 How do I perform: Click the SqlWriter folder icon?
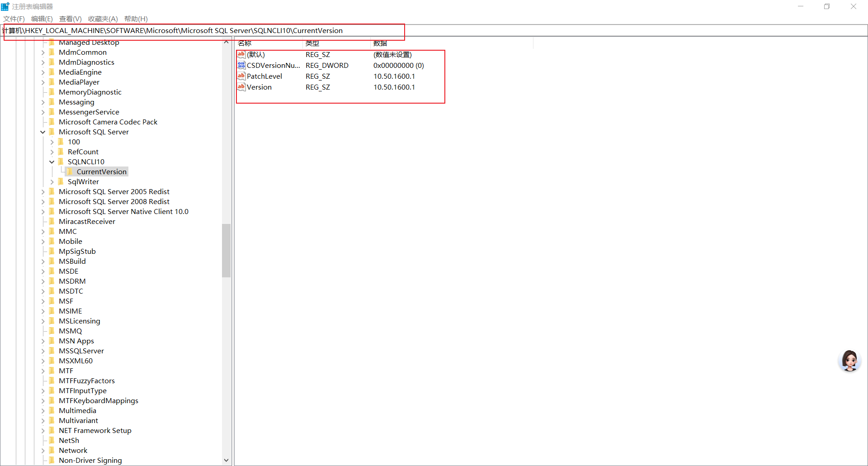[x=61, y=181]
